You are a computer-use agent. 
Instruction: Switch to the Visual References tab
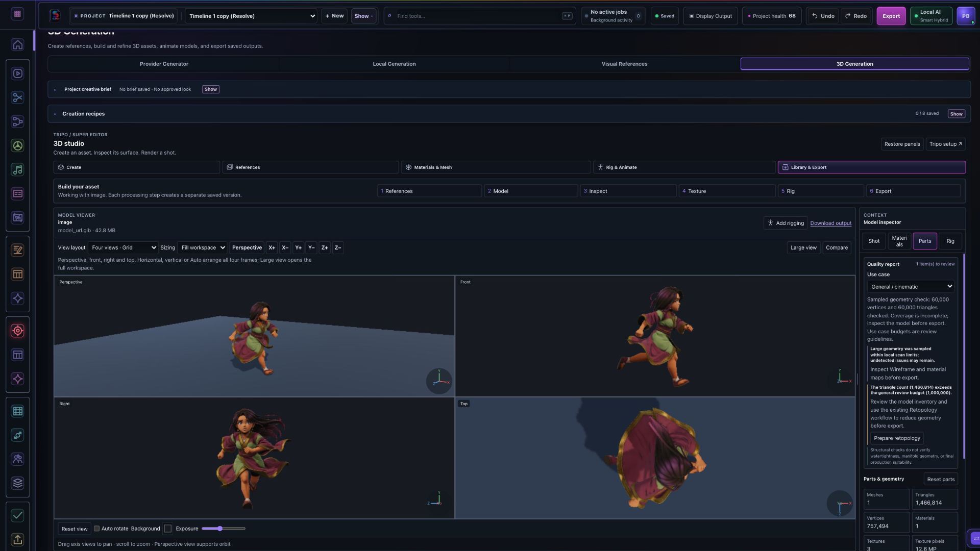click(624, 64)
